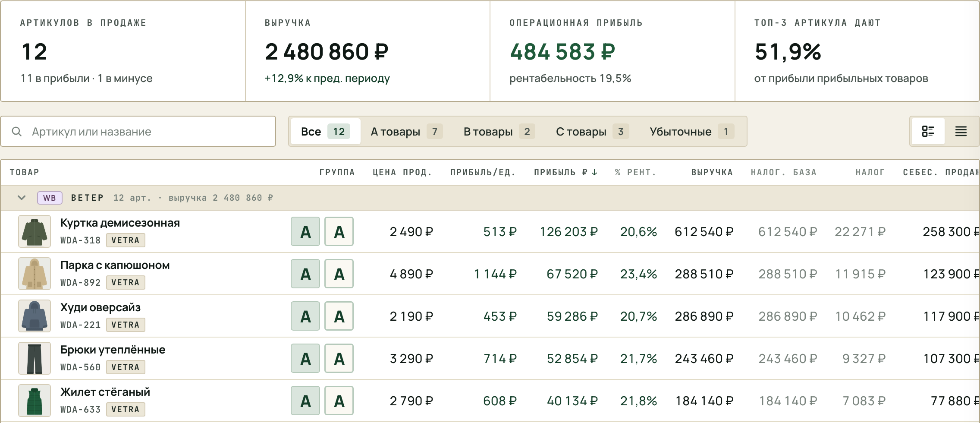The width and height of the screenshot is (980, 423).
Task: Open Худи оверсайз product thumbnail
Action: coord(35,316)
